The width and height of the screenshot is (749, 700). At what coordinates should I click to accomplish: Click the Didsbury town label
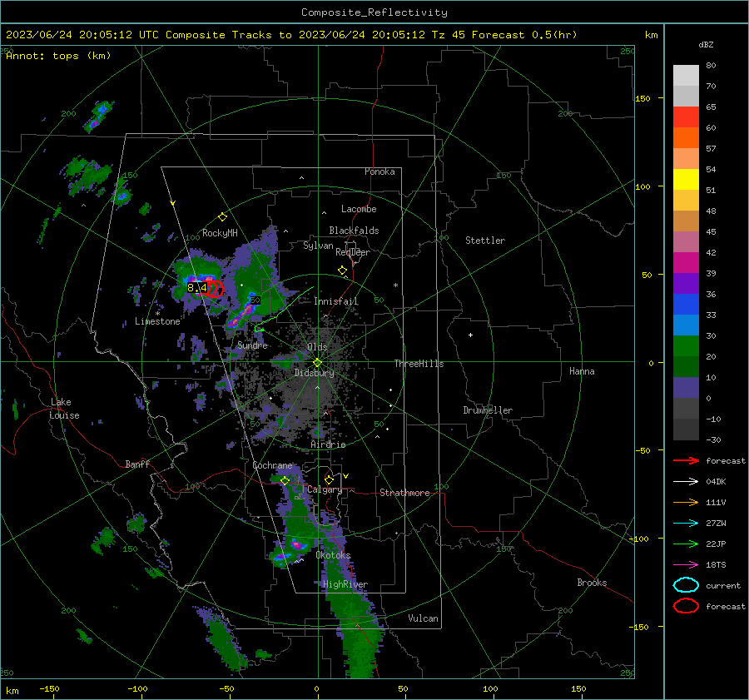tap(314, 373)
